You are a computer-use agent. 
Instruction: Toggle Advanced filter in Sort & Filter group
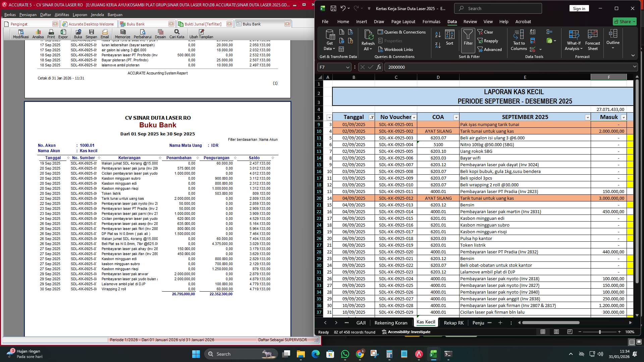click(x=490, y=49)
